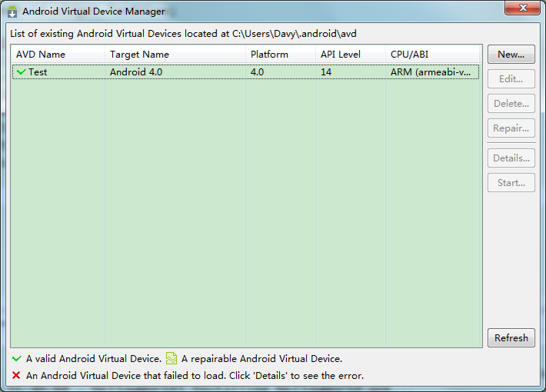Click the Repair... button
The height and width of the screenshot is (392, 546).
pyautogui.click(x=511, y=128)
